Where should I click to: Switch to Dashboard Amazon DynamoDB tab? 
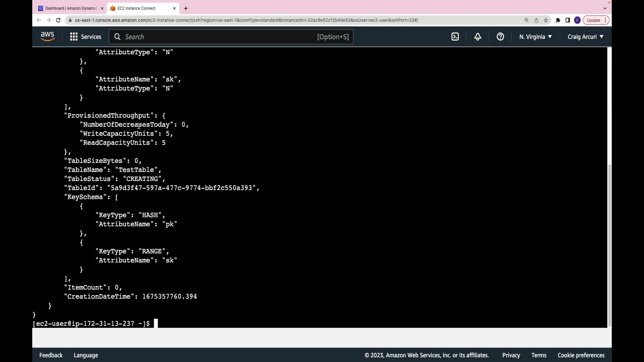[71, 8]
